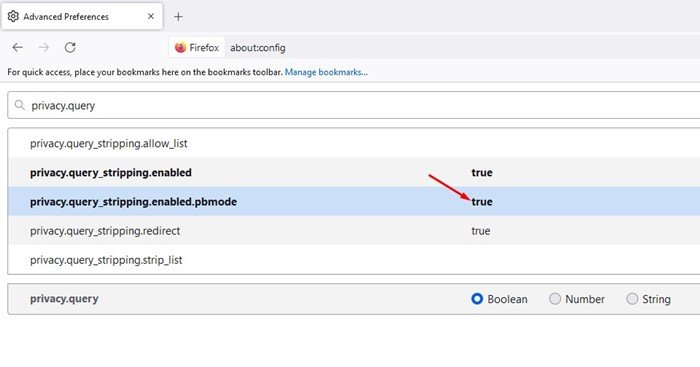Click the forward navigation arrow
Image resolution: width=700 pixels, height=367 pixels.
point(44,47)
